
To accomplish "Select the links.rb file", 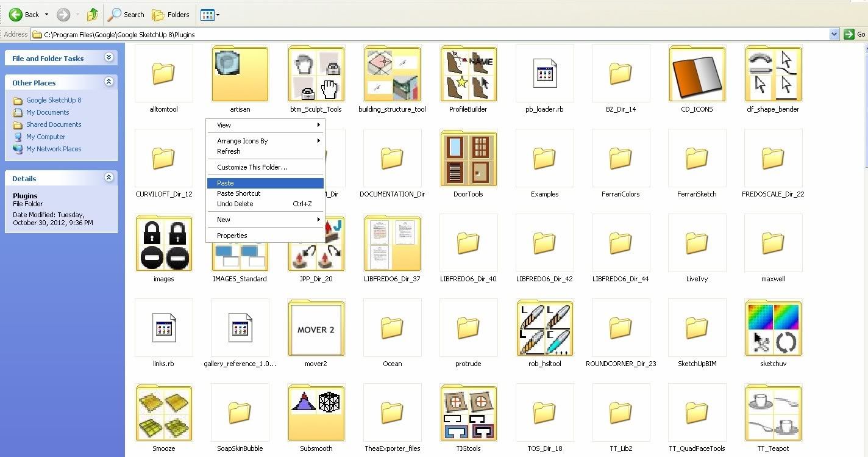I will point(163,333).
